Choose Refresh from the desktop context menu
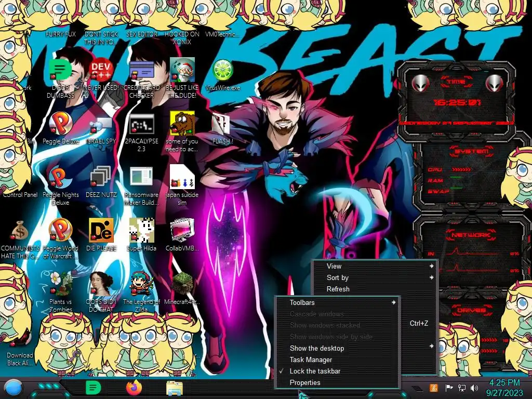This screenshot has height=399, width=532. [375, 289]
